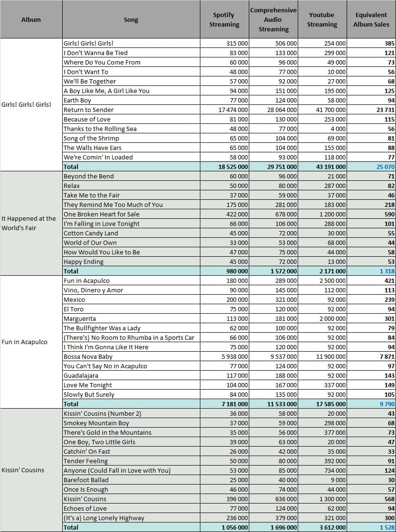Screen dimensions: 396x532
Task: Click 'Beyond the Bend' song cell
Action: point(131,176)
